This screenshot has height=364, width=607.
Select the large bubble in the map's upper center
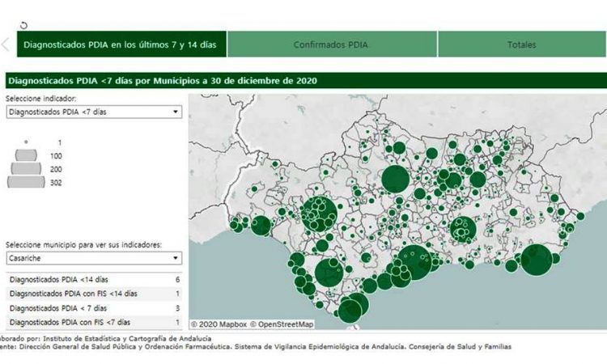395,179
